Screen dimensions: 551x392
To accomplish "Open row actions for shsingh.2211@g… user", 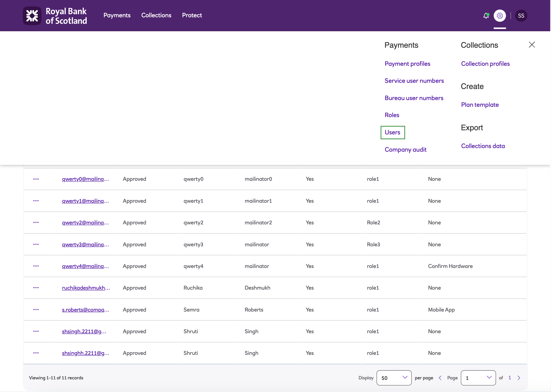I will (x=36, y=331).
